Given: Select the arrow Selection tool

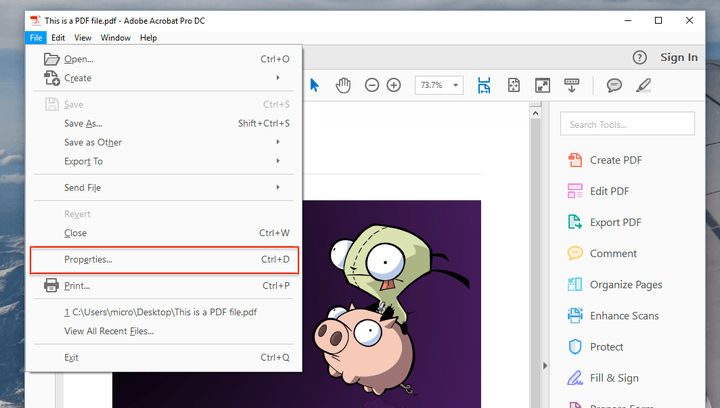Looking at the screenshot, I should click(x=315, y=85).
